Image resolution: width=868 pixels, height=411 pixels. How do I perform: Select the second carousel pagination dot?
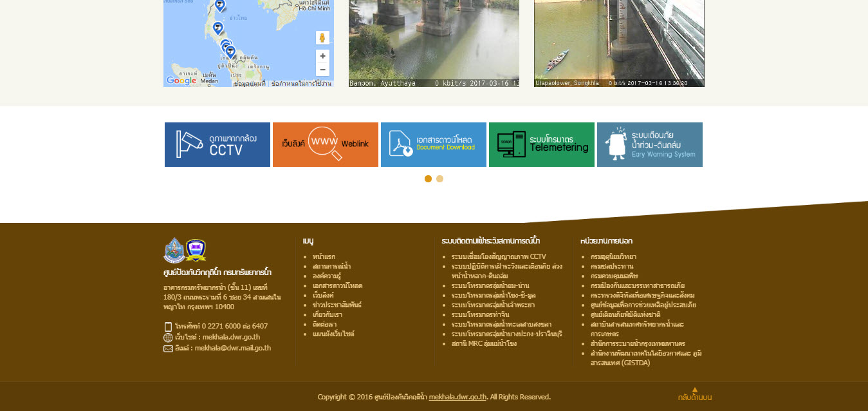pyautogui.click(x=440, y=179)
